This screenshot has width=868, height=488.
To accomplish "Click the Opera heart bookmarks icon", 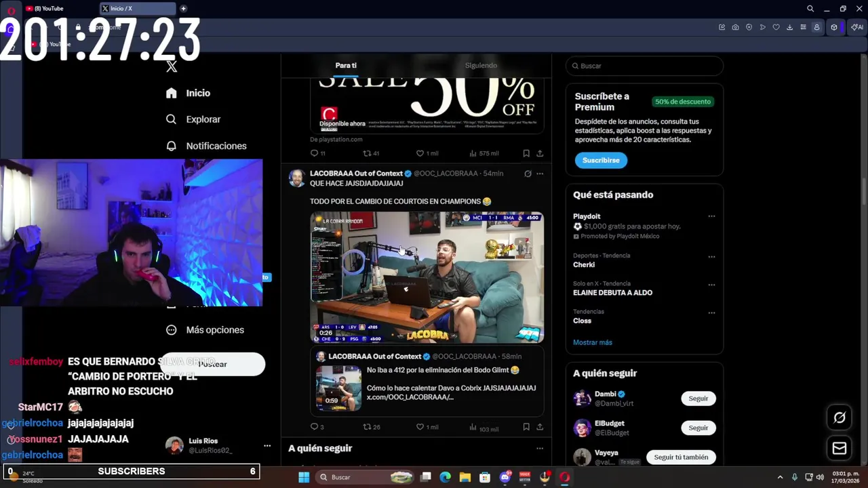I will pyautogui.click(x=776, y=27).
